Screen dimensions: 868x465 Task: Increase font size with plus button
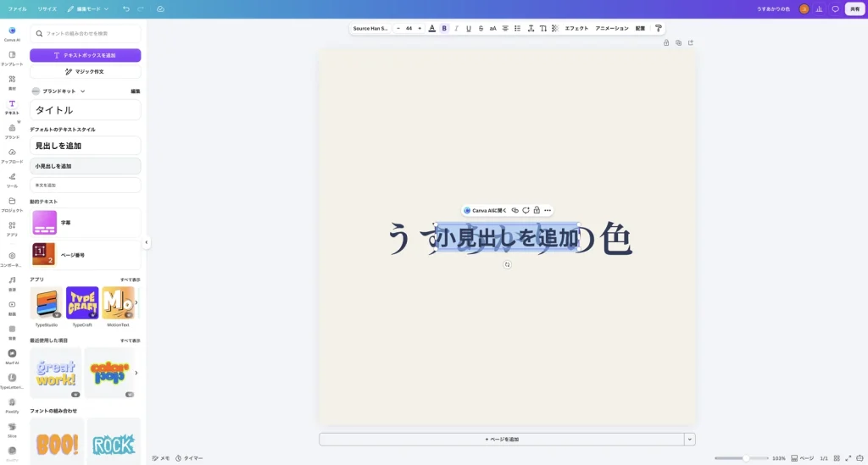pyautogui.click(x=420, y=28)
